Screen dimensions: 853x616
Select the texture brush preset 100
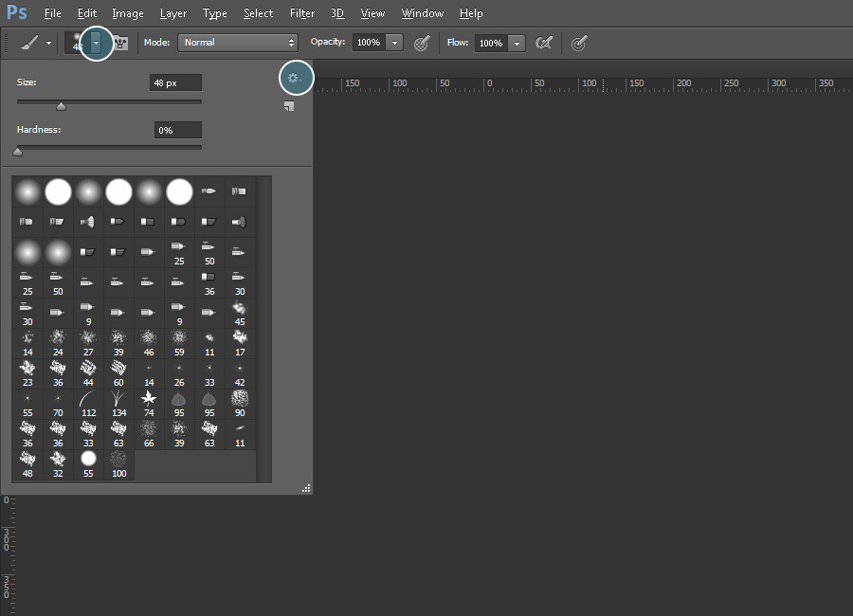(x=118, y=458)
